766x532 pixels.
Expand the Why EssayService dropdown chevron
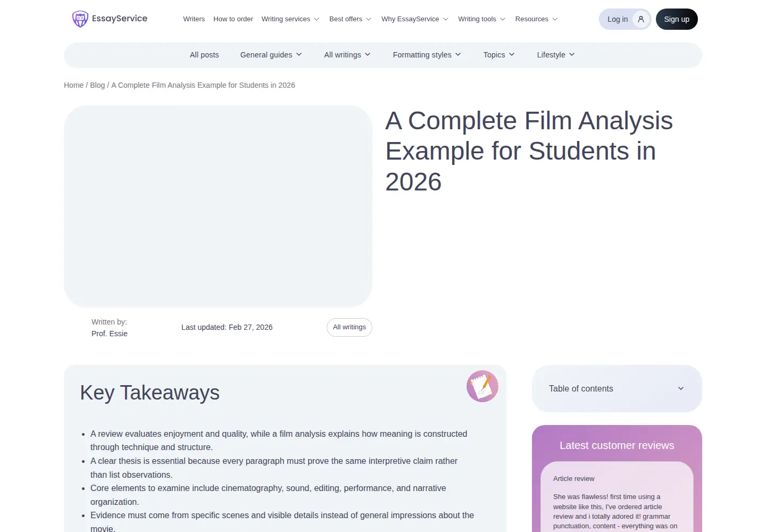(x=446, y=19)
